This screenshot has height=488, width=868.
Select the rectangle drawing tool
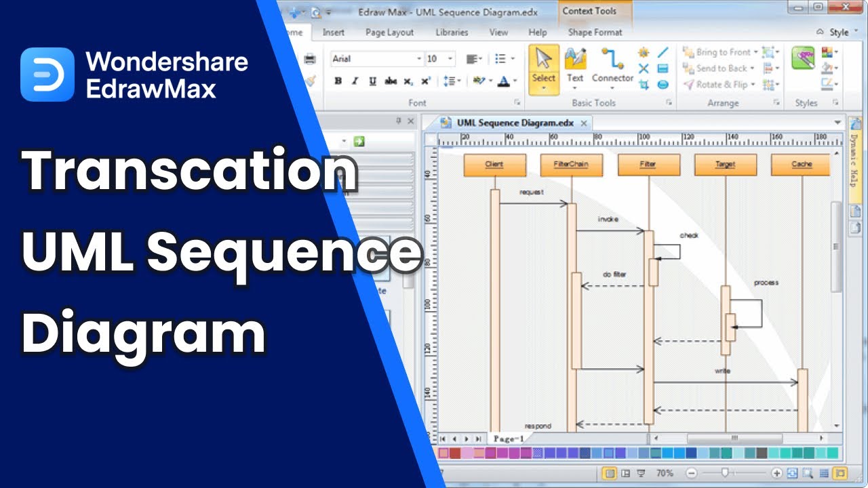coord(663,68)
